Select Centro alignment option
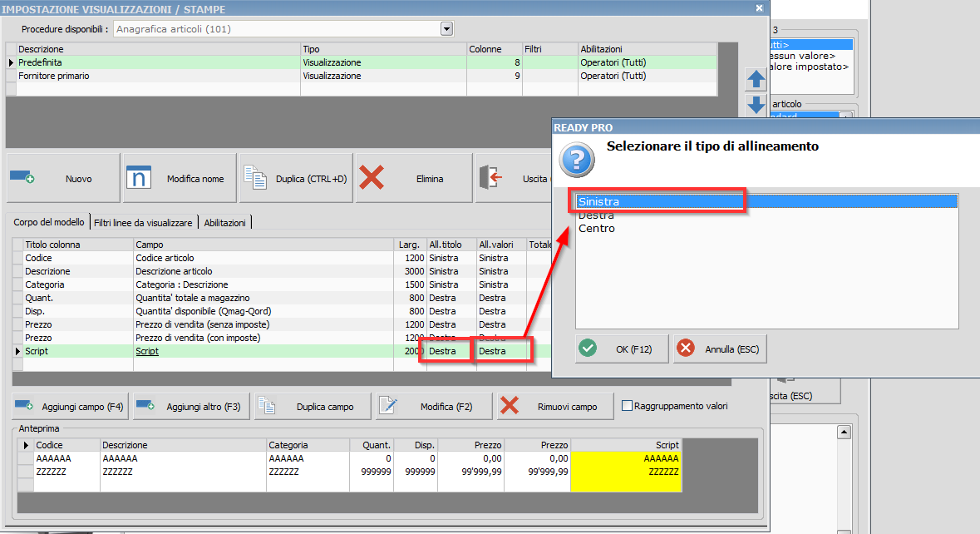Image resolution: width=980 pixels, height=534 pixels. click(x=767, y=228)
